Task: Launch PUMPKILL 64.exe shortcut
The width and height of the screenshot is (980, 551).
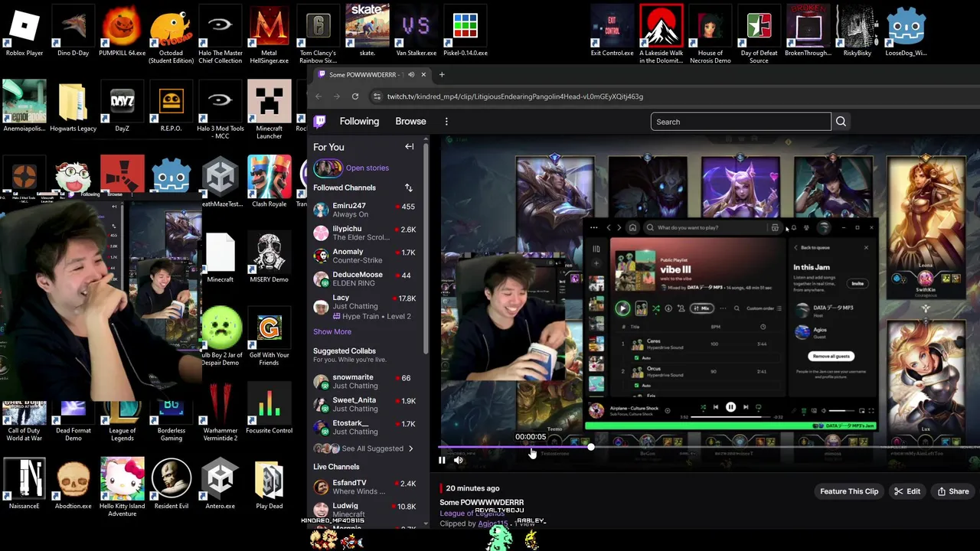Action: (122, 31)
